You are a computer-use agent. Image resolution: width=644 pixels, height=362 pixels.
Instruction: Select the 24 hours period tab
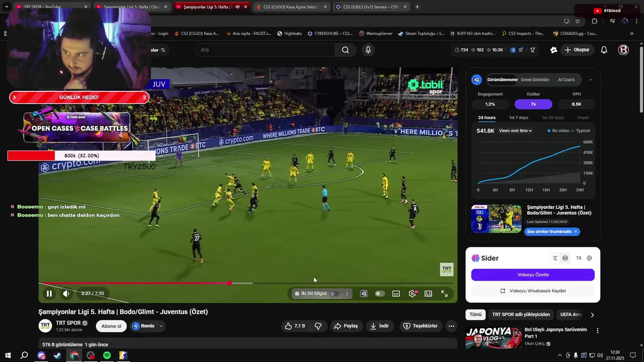pyautogui.click(x=487, y=118)
